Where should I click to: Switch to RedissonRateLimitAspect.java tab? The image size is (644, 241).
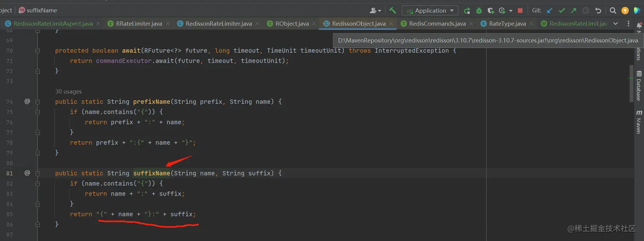[x=53, y=24]
